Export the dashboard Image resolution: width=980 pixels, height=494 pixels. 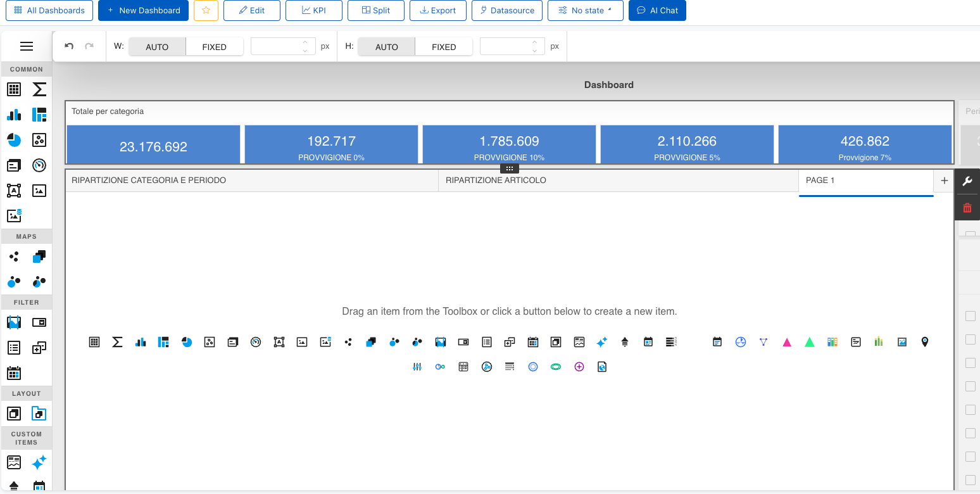coord(438,10)
